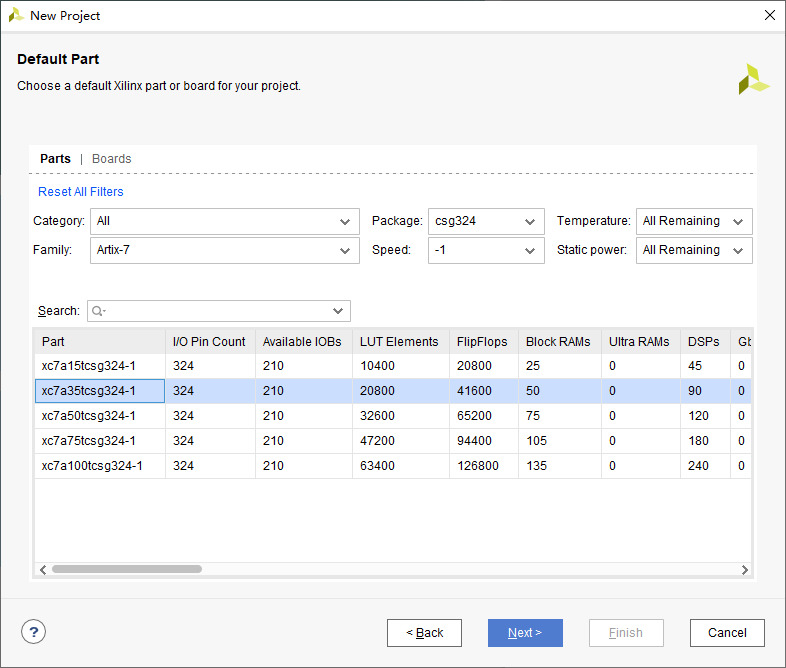Open the Category dropdown

point(225,221)
